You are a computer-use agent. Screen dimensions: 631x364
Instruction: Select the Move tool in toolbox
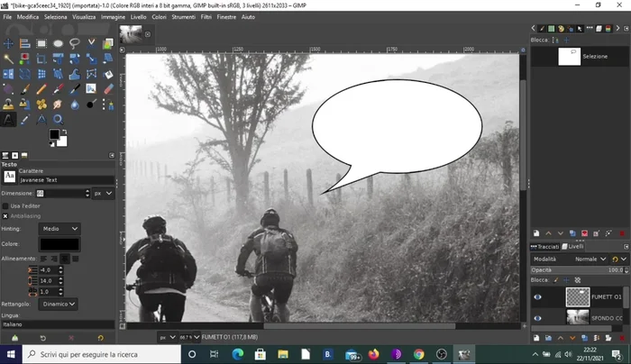pyautogui.click(x=8, y=43)
